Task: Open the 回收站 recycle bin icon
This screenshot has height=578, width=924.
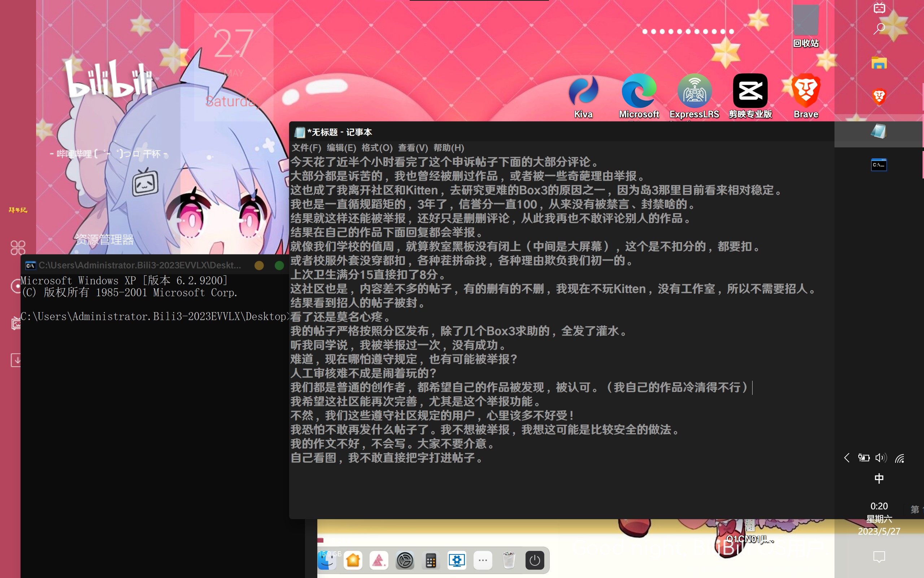Action: 806,27
